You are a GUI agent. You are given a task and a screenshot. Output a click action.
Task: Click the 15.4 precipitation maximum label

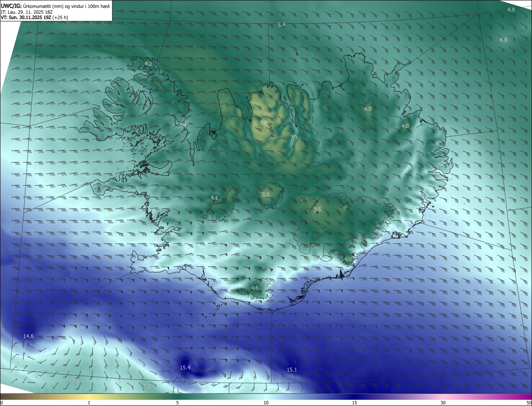(185, 368)
